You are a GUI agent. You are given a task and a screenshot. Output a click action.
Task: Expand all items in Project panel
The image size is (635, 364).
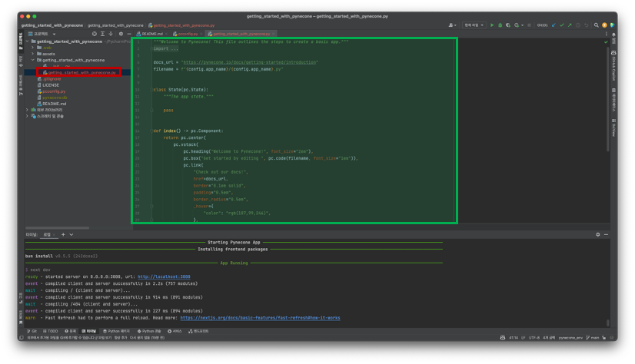click(x=102, y=34)
